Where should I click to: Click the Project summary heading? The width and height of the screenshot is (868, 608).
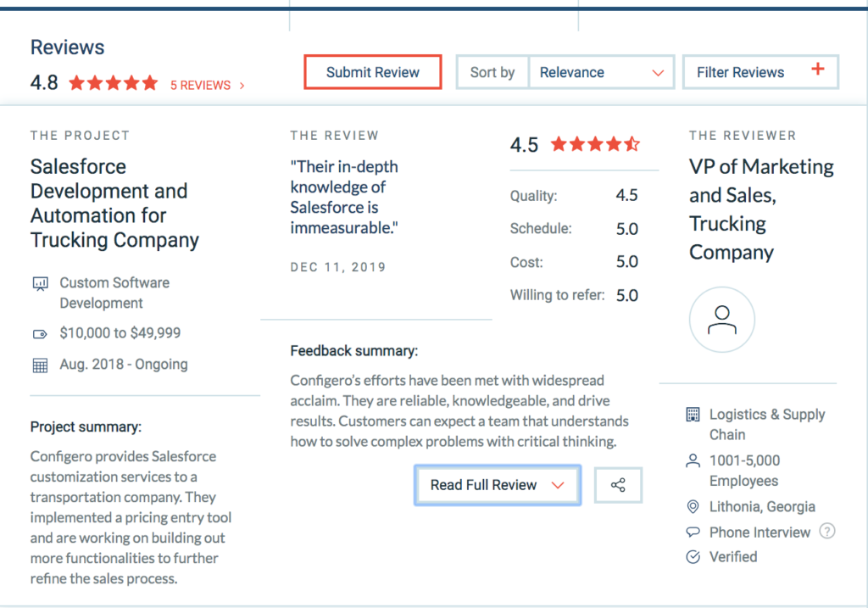click(86, 427)
